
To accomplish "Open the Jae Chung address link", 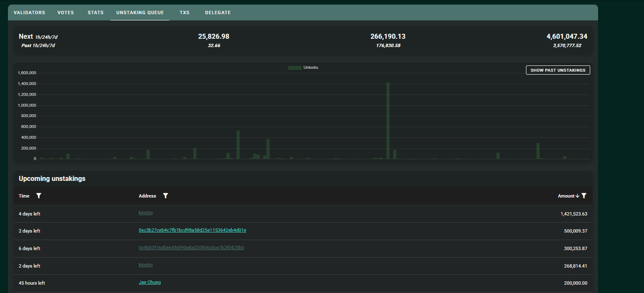I will (x=150, y=282).
